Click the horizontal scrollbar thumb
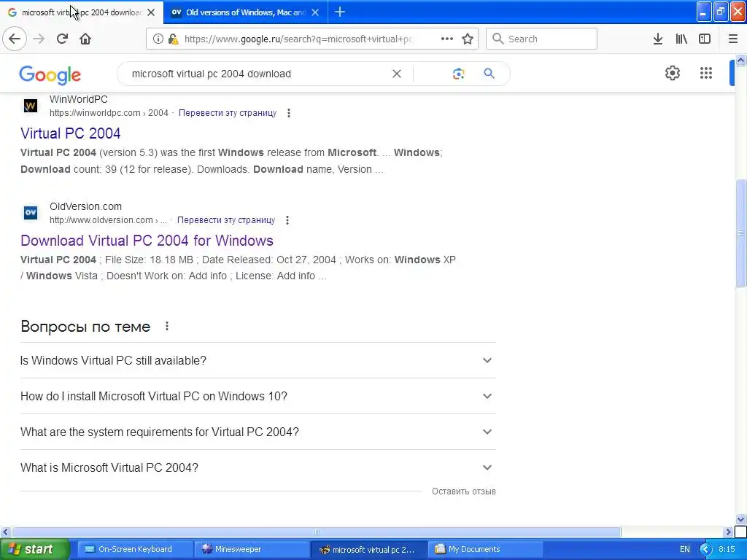Viewport: 747px width, 560px height. coord(317,532)
